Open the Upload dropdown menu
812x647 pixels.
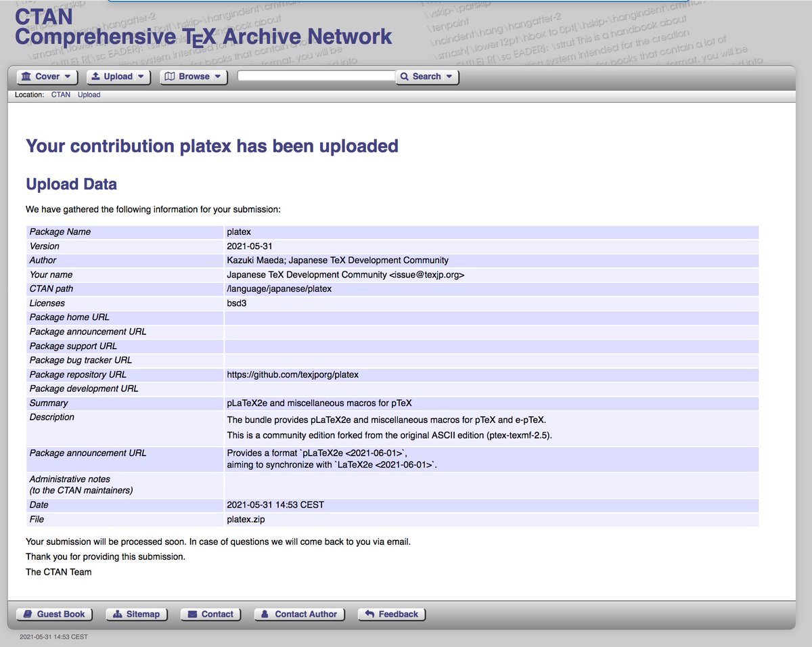120,76
